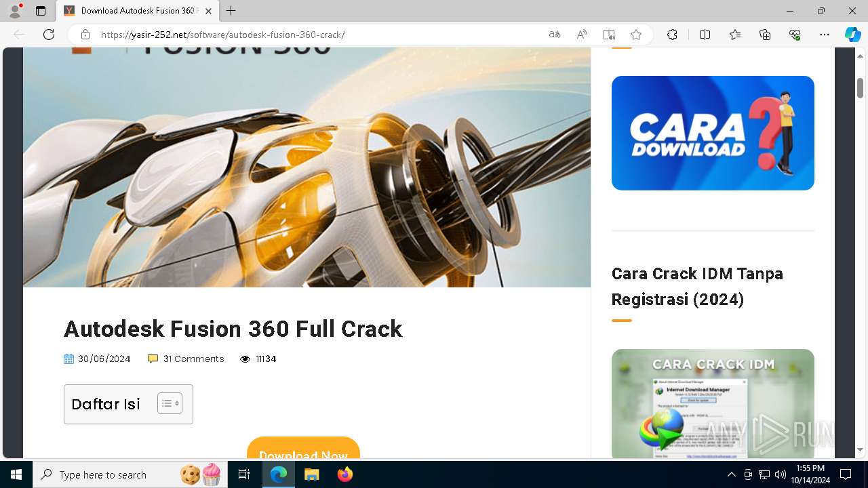Screen dimensions: 868x488
Task: Add this page to favorites star
Action: click(x=636, y=35)
